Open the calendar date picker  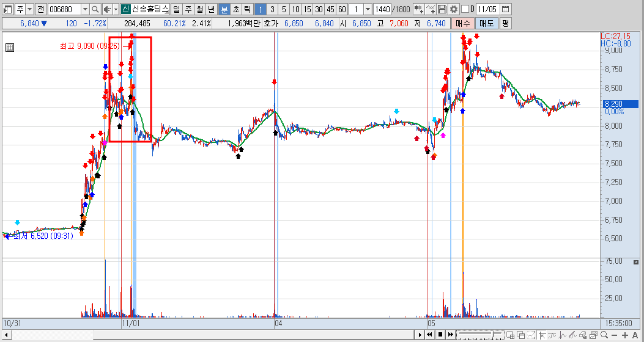tap(505, 9)
